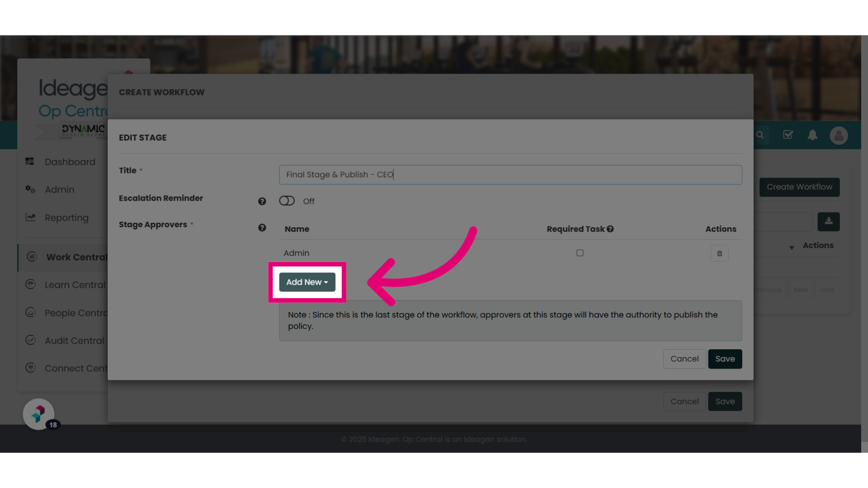Click the Reporting chart icon
Viewport: 868px width, 488px height.
pyautogui.click(x=30, y=217)
